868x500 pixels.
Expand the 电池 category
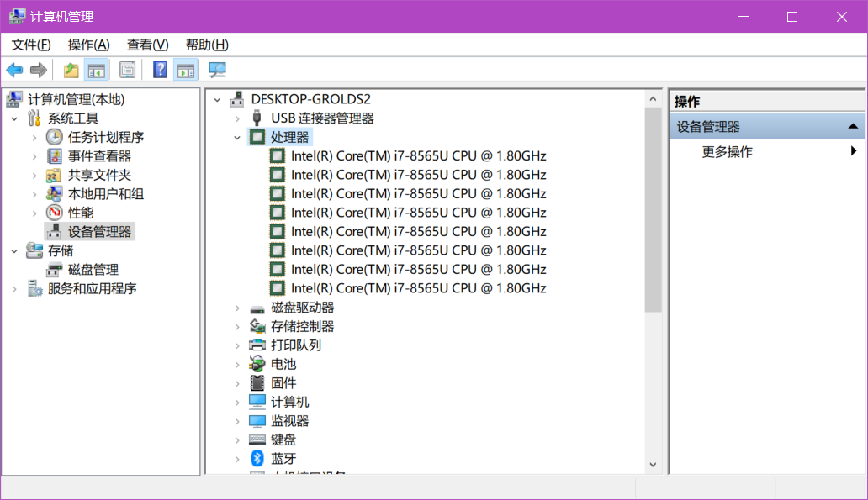(237, 365)
